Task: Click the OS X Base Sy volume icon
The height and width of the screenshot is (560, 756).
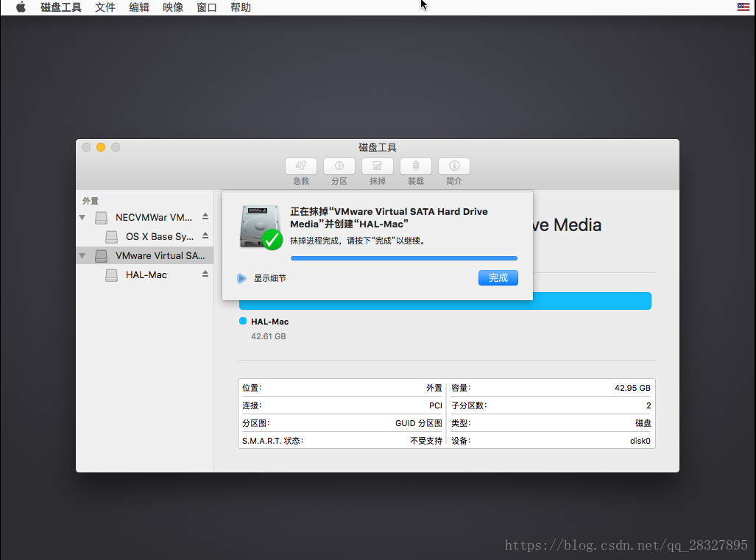Action: tap(111, 237)
